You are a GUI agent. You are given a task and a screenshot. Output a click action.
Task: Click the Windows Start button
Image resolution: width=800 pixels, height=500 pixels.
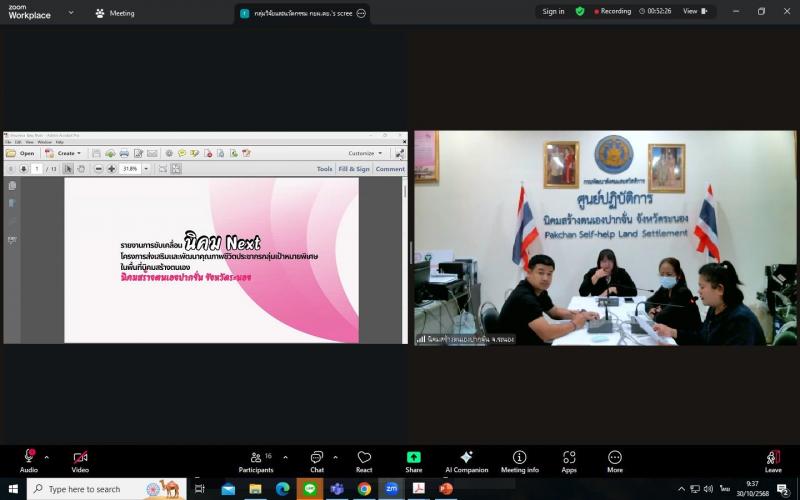point(13,489)
